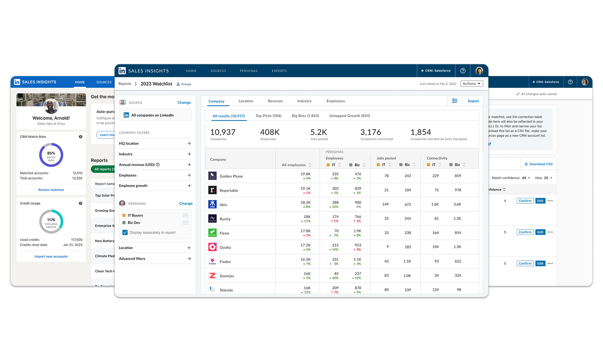Open help icon in front window header

tap(463, 71)
